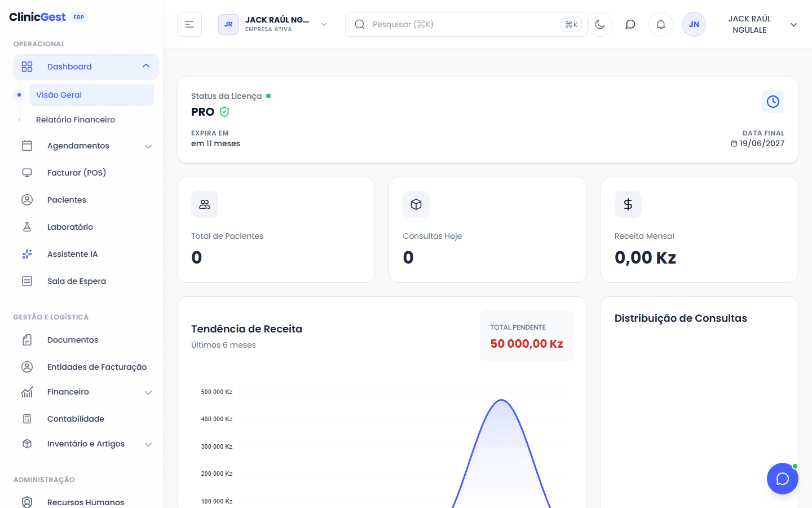
Task: Focus the Pesquisar search field
Action: tap(466, 24)
